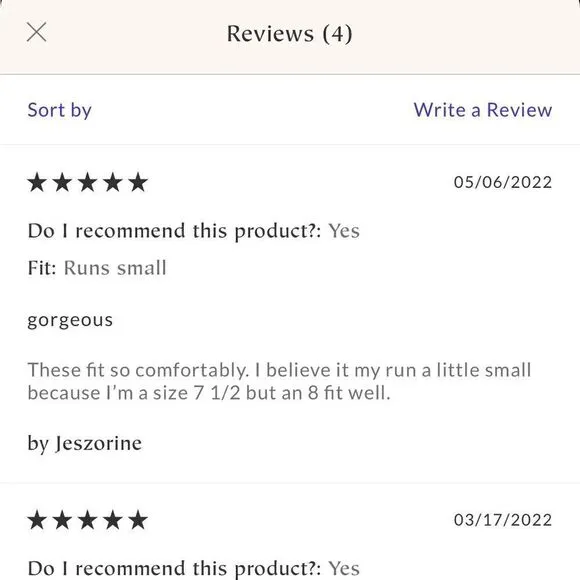Click 'Yes' recommendation in the second review
Viewport: 580px width, 580px height.
point(344,569)
